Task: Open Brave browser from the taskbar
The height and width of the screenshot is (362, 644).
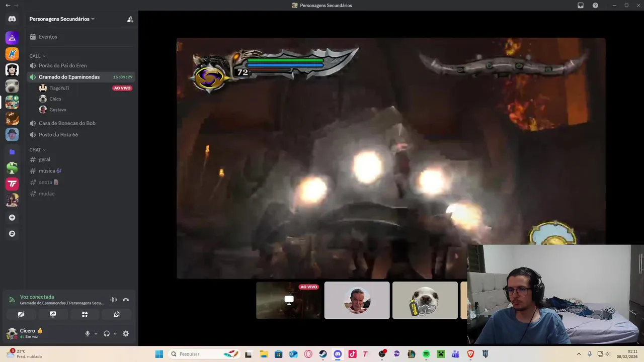Action: click(470, 354)
